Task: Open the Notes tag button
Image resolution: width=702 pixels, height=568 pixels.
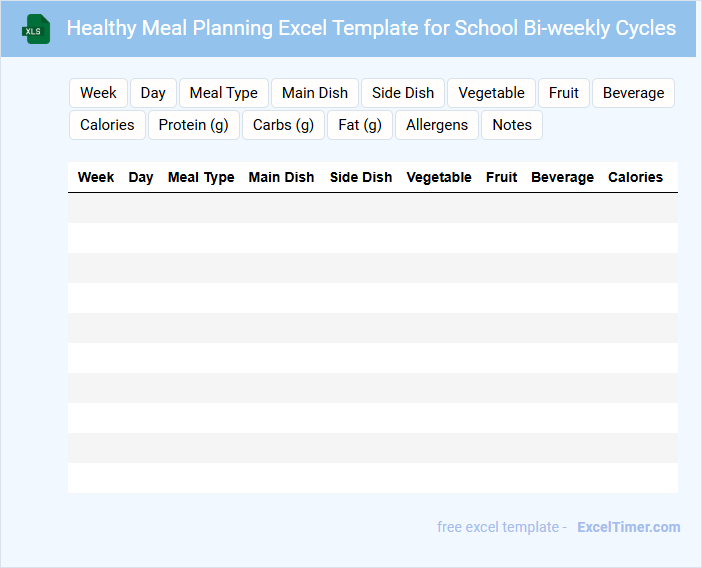Action: tap(512, 125)
